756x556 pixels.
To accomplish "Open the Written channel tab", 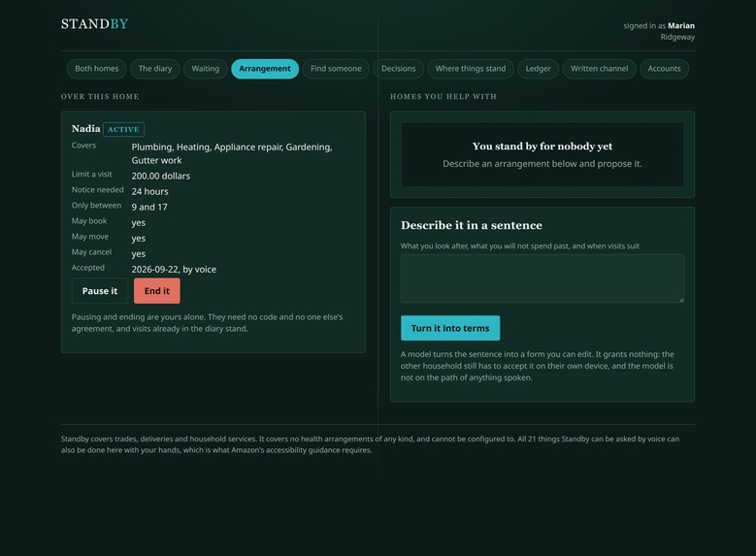I will pyautogui.click(x=600, y=69).
